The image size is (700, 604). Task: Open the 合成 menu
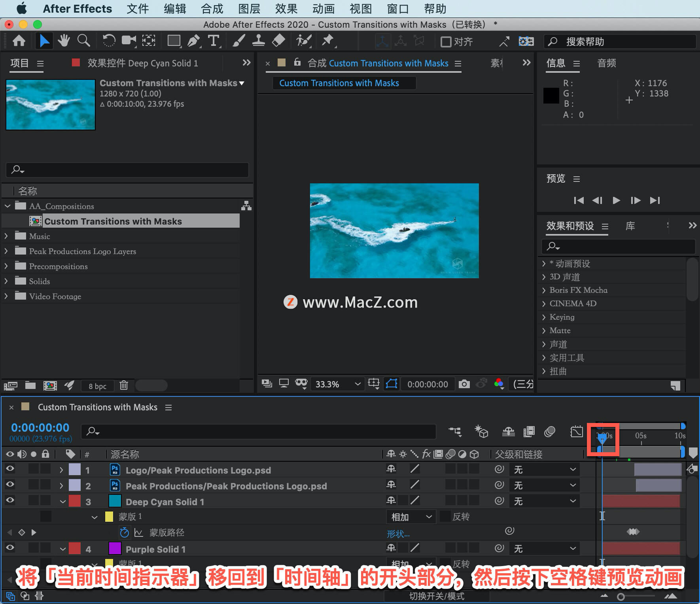[x=212, y=9]
